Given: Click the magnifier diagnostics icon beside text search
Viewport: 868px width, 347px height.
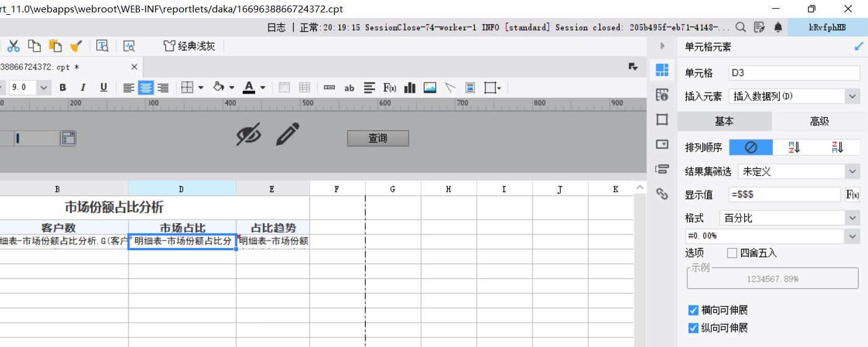Looking at the screenshot, I should point(129,46).
